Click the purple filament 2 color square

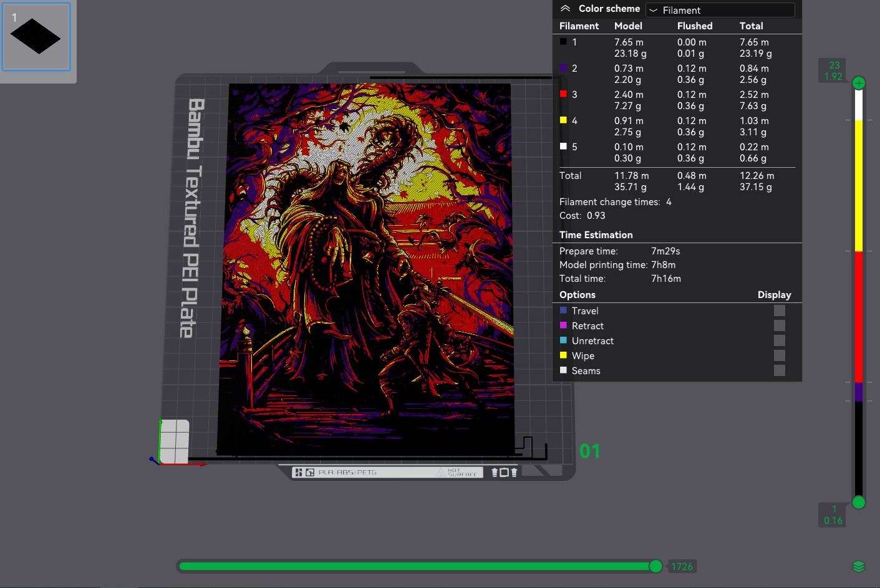click(563, 68)
